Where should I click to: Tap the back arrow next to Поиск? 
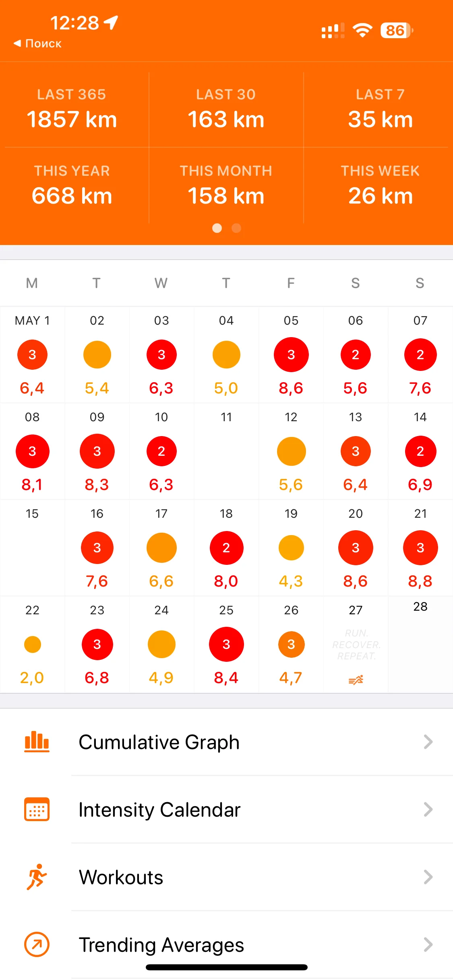click(x=17, y=43)
